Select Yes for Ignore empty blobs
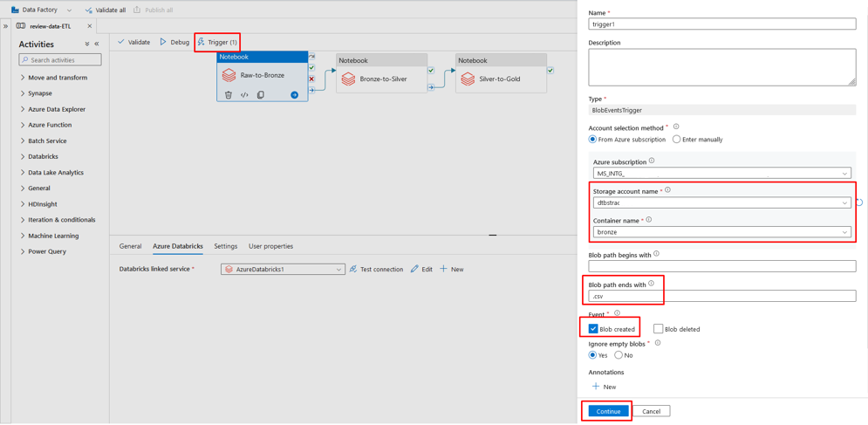 [x=593, y=355]
